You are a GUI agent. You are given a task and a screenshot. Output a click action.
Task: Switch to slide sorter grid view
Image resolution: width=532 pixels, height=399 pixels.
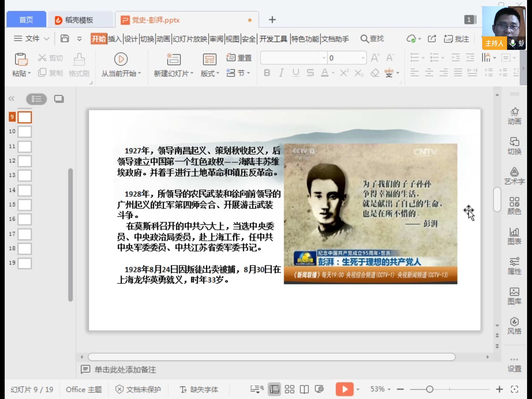point(289,389)
